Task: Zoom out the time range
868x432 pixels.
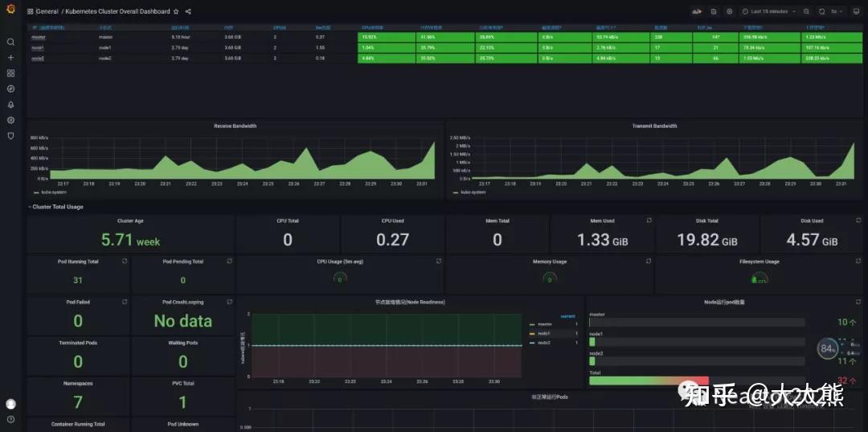Action: (806, 11)
